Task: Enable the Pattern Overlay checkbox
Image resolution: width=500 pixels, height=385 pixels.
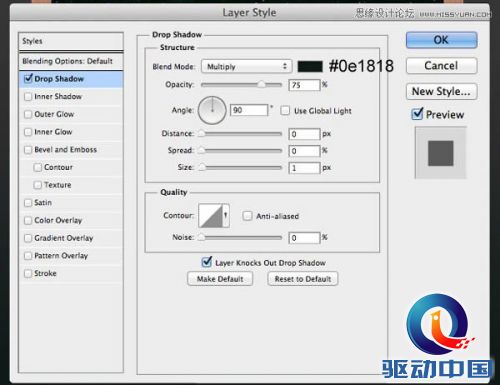Action: (x=28, y=256)
